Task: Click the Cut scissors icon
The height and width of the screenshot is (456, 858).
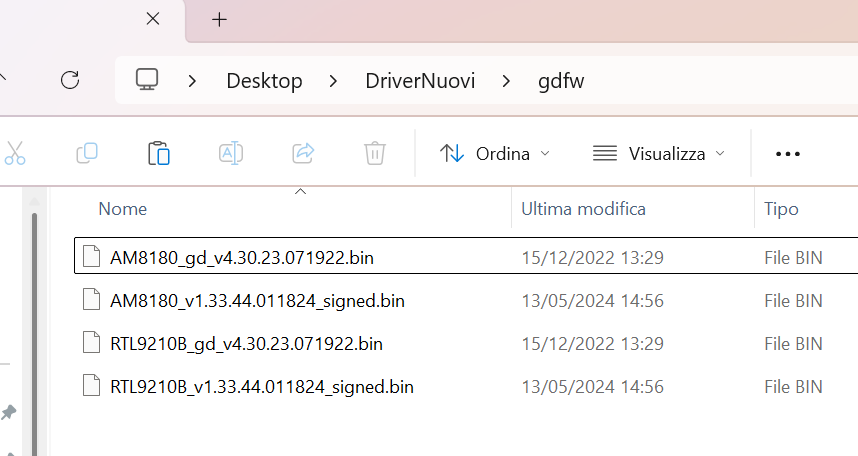Action: click(x=14, y=153)
